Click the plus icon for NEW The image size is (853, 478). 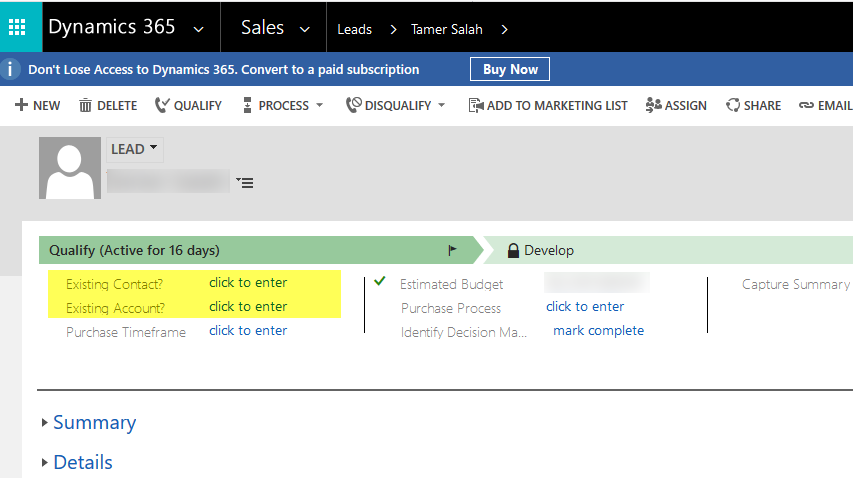tap(21, 105)
